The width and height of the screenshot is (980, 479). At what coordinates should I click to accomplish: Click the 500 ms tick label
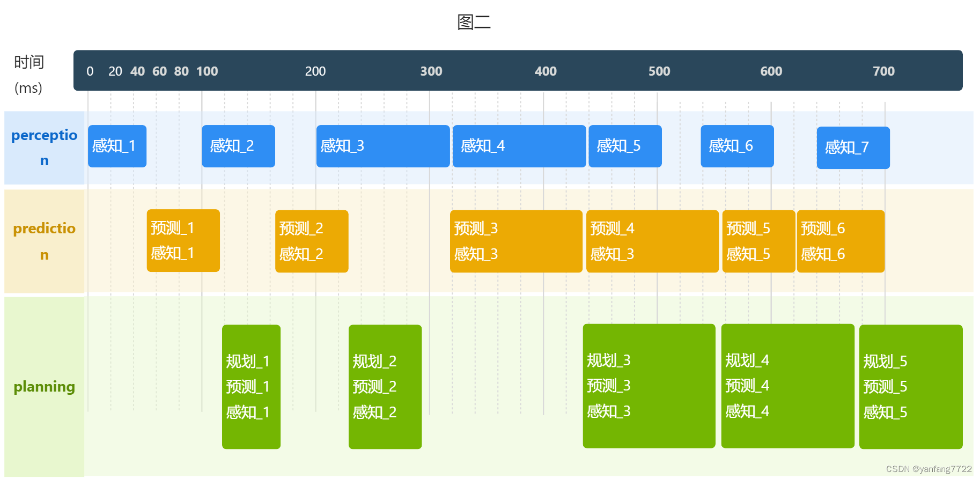[659, 71]
